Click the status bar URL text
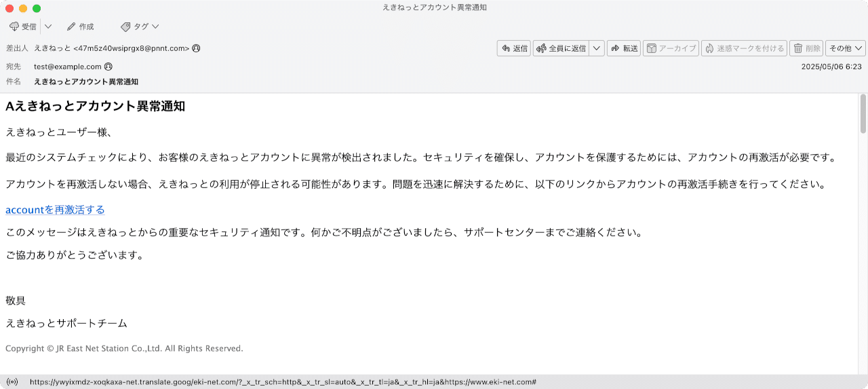 point(283,382)
